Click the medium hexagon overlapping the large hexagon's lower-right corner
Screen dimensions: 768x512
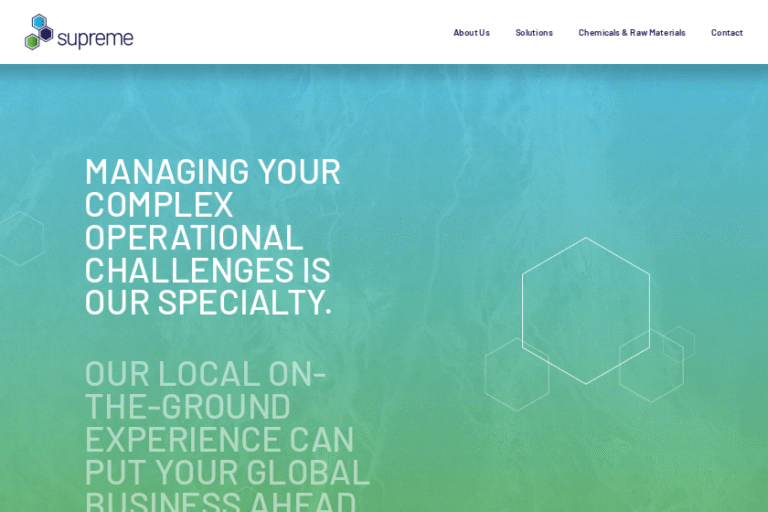click(651, 366)
